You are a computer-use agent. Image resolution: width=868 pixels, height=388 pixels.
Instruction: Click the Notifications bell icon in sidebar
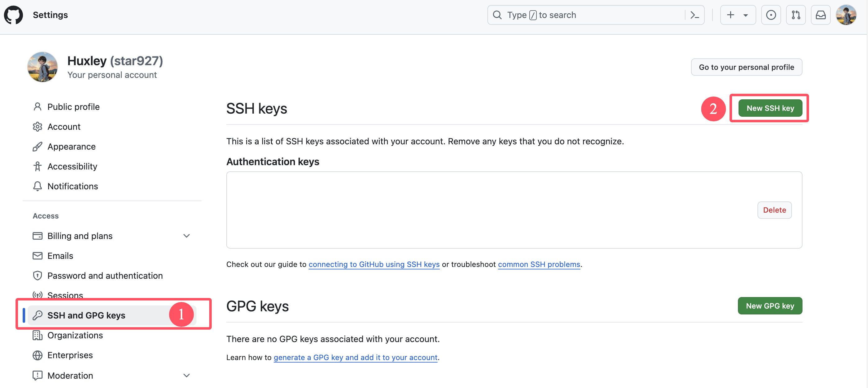(37, 186)
